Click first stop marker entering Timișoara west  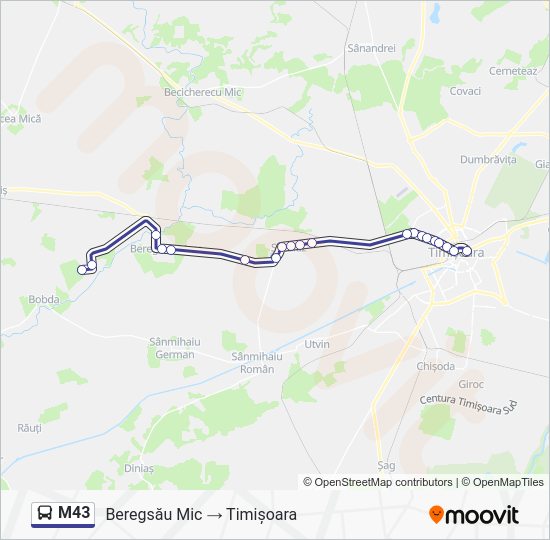pyautogui.click(x=407, y=234)
